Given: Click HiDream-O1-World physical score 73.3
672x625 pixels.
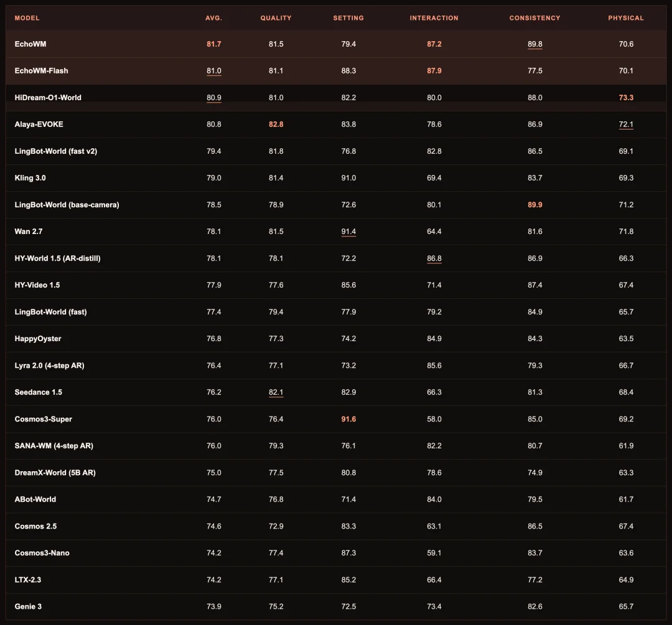Looking at the screenshot, I should tap(626, 98).
